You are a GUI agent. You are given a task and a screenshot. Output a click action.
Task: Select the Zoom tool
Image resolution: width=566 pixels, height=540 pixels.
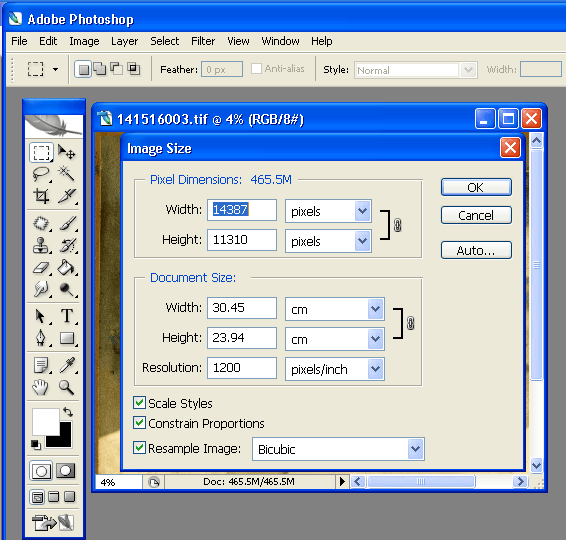click(x=67, y=387)
